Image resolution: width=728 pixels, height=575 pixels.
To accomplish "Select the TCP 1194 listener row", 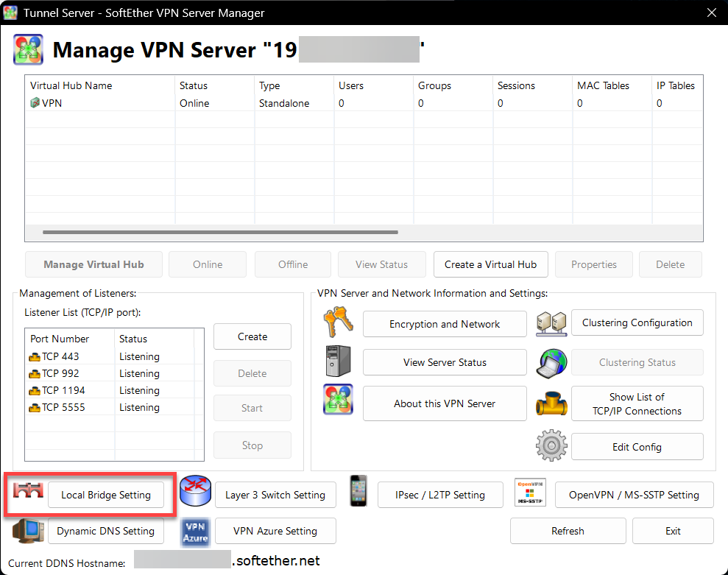I will (114, 391).
